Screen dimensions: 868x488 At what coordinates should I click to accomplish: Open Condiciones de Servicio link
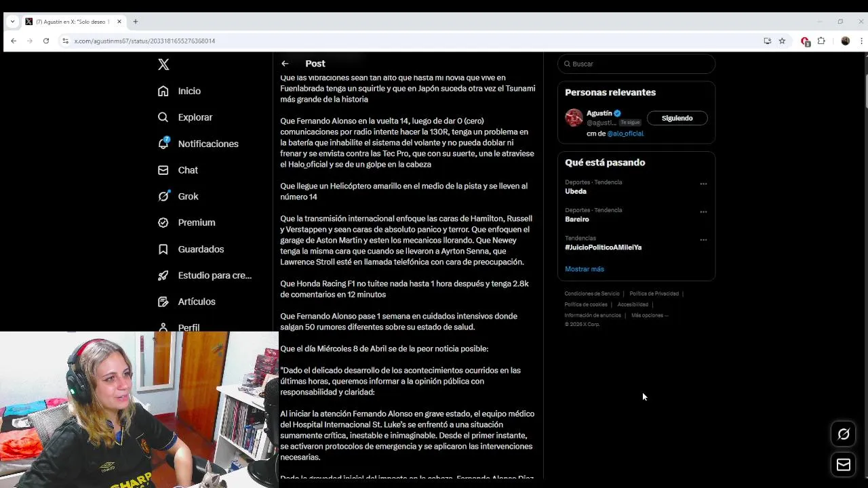pyautogui.click(x=592, y=293)
